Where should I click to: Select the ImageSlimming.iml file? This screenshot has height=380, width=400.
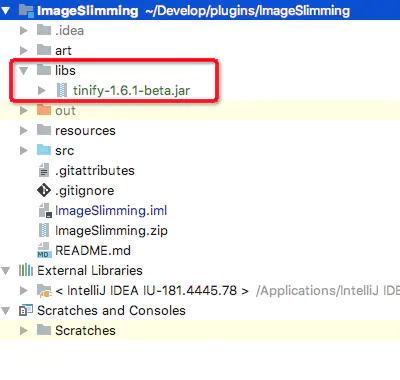point(111,210)
